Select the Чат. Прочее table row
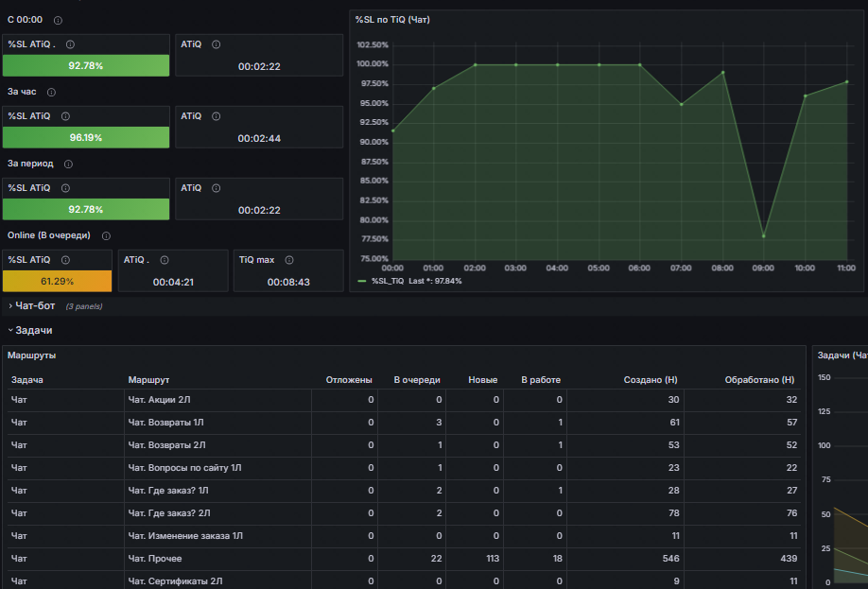The image size is (868, 589). [404, 559]
